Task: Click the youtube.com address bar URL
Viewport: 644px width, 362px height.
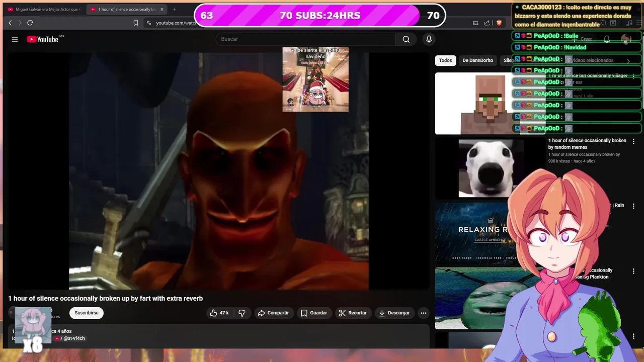Action: (x=176, y=23)
